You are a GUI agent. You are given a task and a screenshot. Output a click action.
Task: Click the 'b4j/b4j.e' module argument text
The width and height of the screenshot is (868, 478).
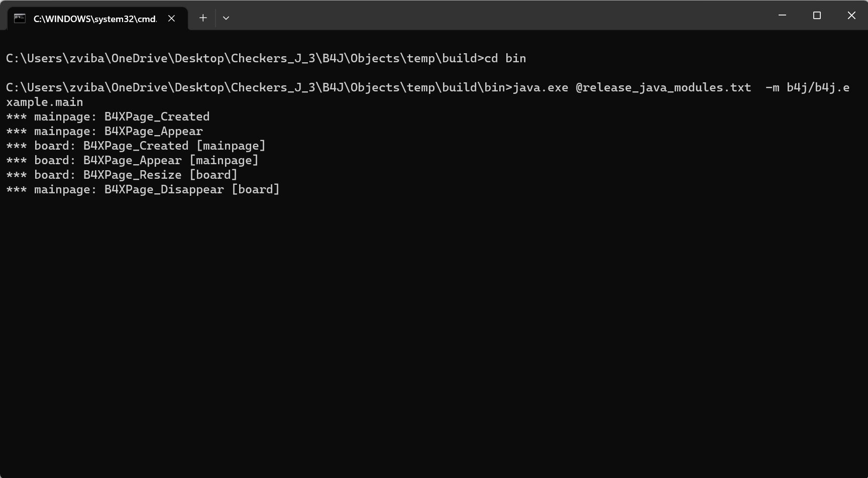coord(818,87)
